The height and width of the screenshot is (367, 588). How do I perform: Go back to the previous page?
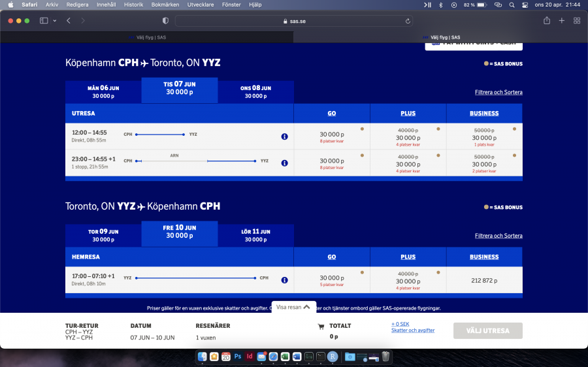68,21
